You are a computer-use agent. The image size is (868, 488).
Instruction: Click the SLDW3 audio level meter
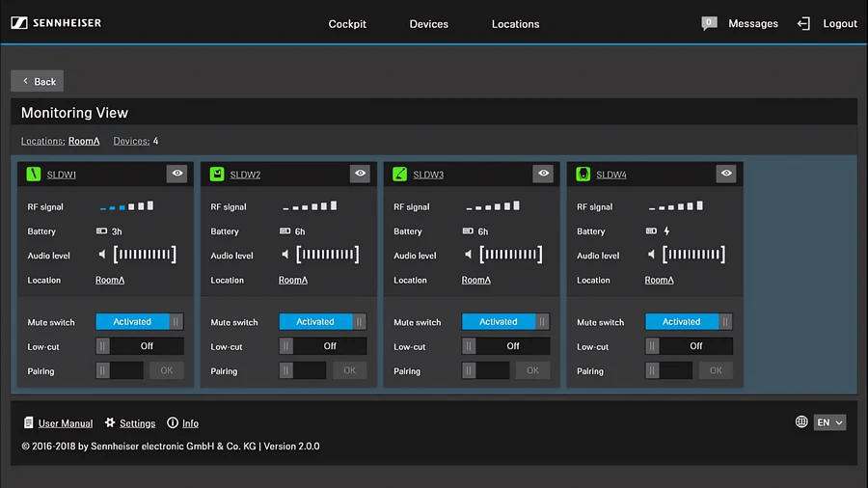coord(511,255)
